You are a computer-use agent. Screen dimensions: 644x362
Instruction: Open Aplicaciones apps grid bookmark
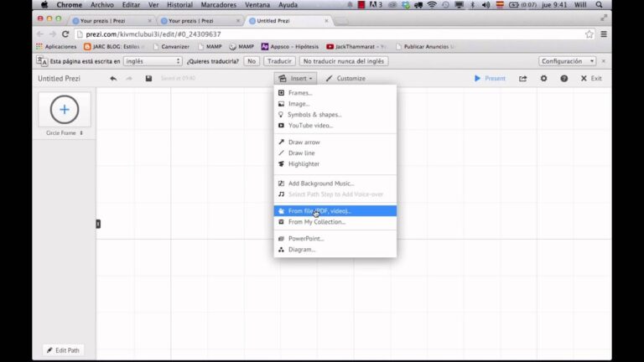[56, 47]
